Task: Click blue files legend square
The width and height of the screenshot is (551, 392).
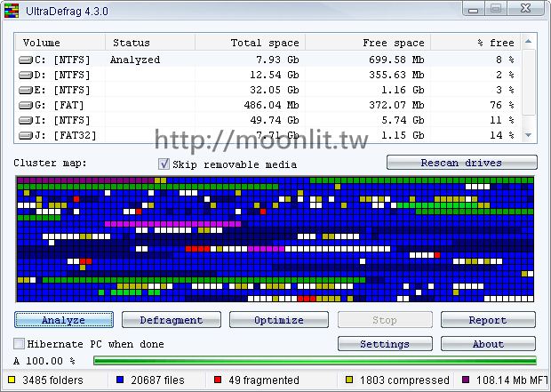Action: [x=120, y=380]
